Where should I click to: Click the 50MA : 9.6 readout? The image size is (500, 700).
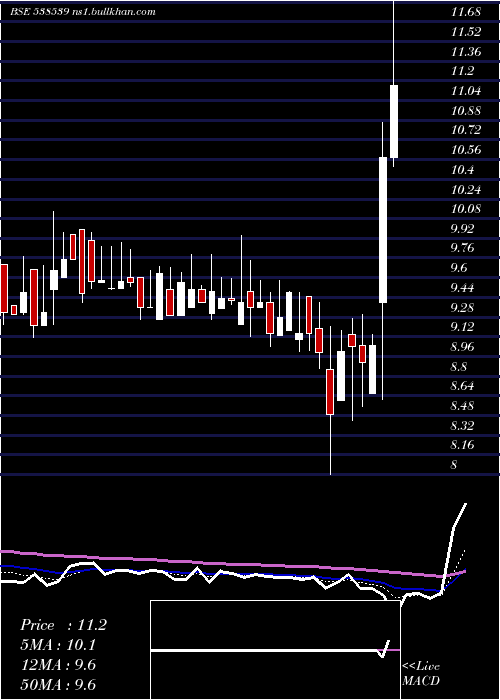pyautogui.click(x=58, y=684)
